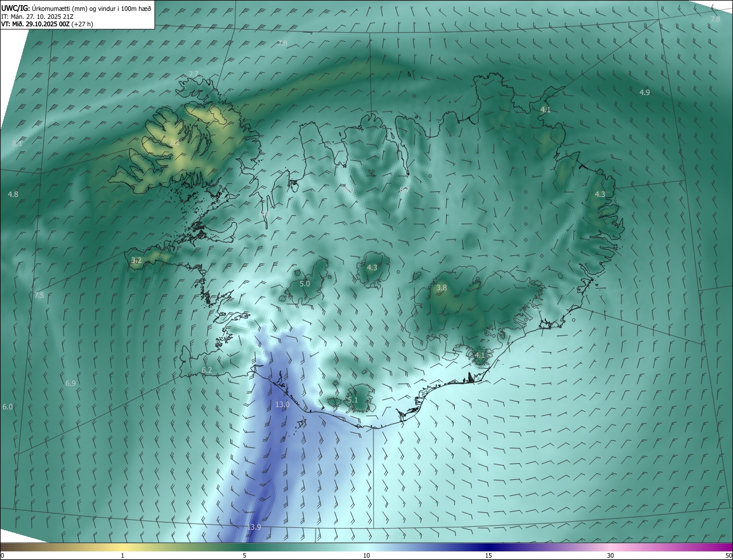Click the 3.2 value label
Screen dimensions: 733x560
coord(136,260)
